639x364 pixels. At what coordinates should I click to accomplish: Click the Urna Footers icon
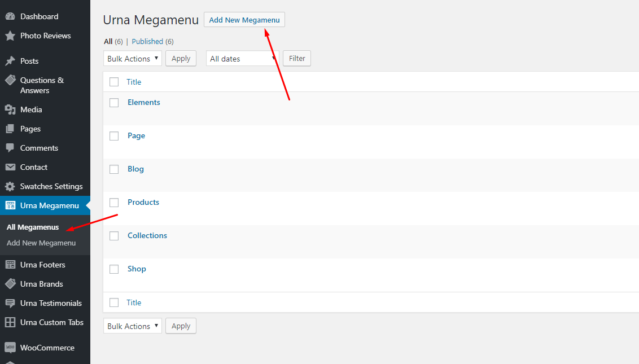[10, 265]
